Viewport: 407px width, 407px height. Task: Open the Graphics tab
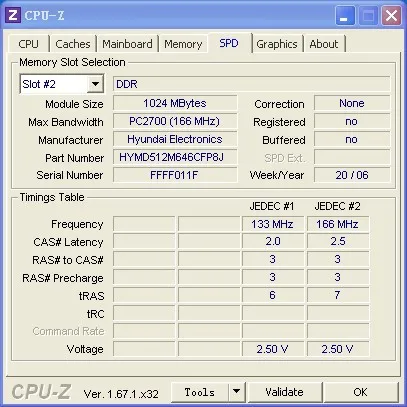[277, 44]
